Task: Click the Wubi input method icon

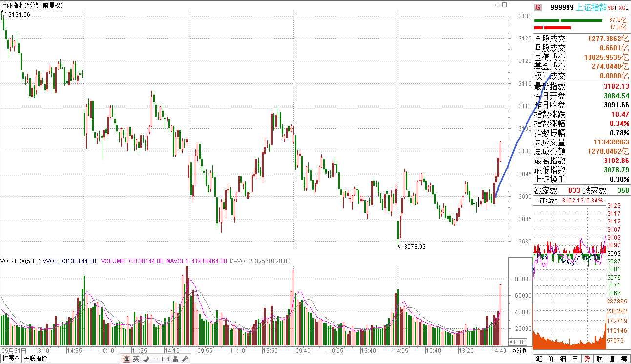Action: point(126,359)
